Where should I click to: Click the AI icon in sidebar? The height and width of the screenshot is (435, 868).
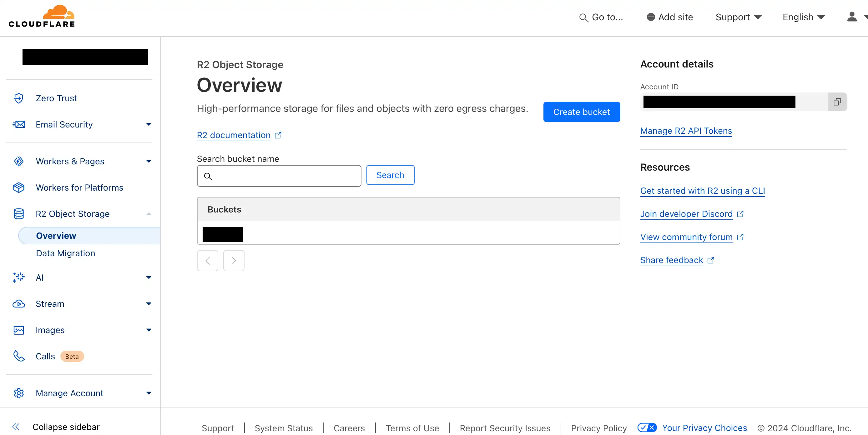[19, 277]
